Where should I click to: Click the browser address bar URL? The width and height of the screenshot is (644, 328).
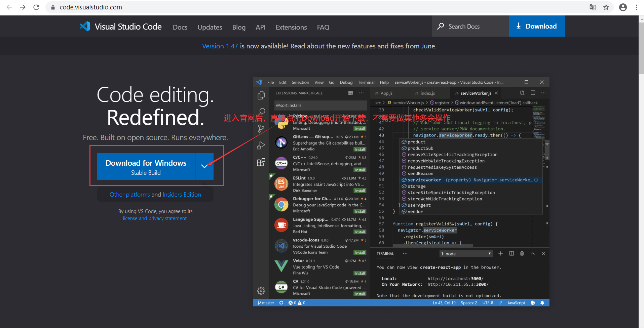coord(91,7)
